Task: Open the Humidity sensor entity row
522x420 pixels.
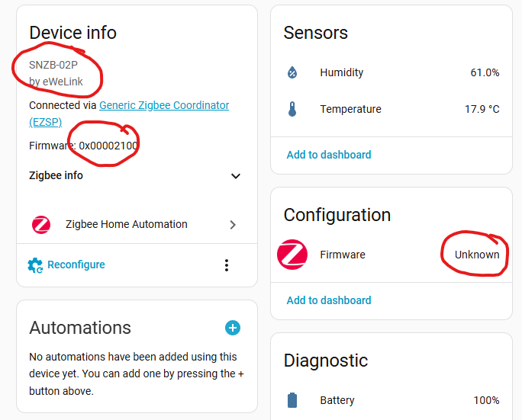Action: coord(391,73)
